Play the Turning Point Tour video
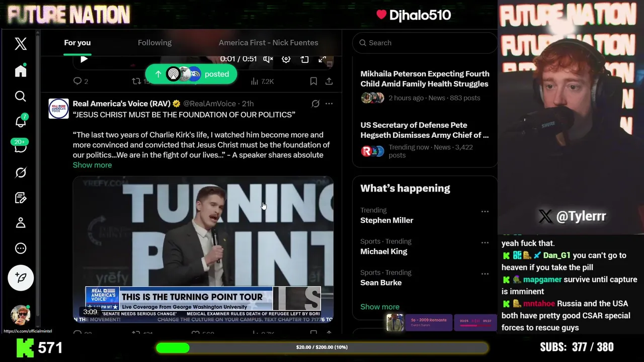This screenshot has height=362, width=644. click(203, 249)
